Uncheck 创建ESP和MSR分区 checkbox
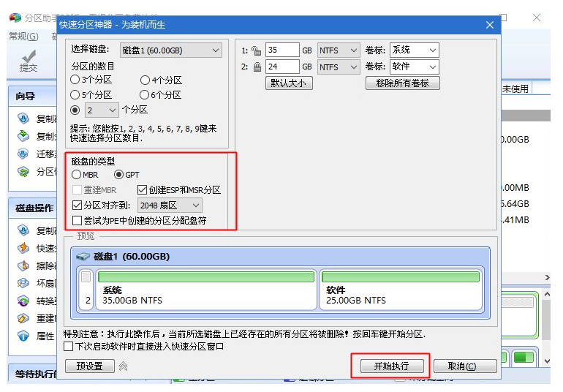This screenshot has height=392, width=563. point(143,190)
